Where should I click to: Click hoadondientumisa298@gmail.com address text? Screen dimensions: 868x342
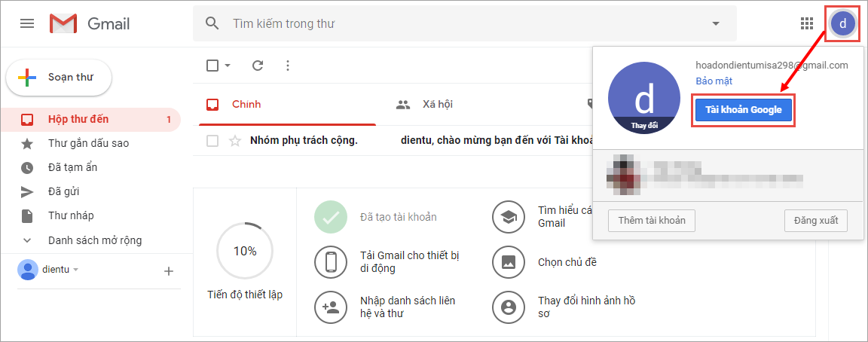coord(772,66)
